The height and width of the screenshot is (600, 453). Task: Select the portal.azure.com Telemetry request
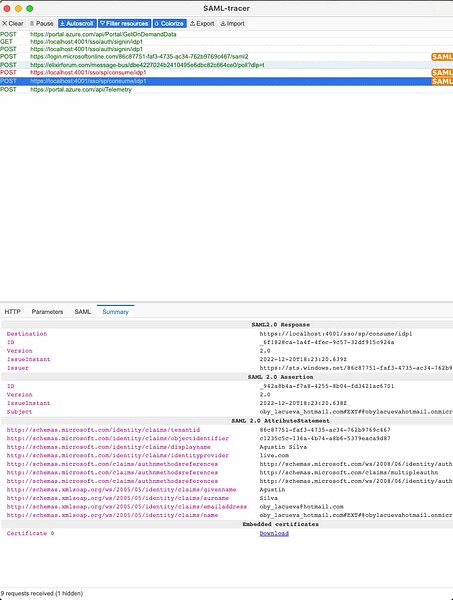226,90
